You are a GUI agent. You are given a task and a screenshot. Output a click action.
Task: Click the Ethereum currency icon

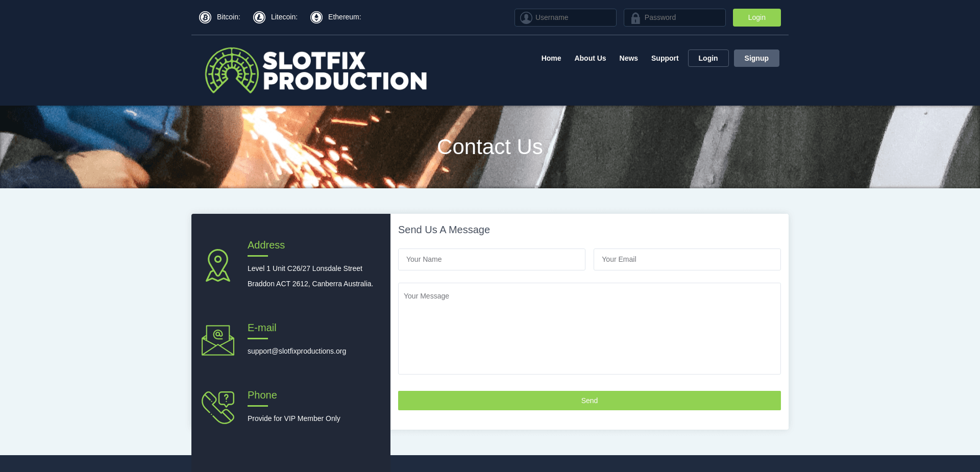[317, 17]
